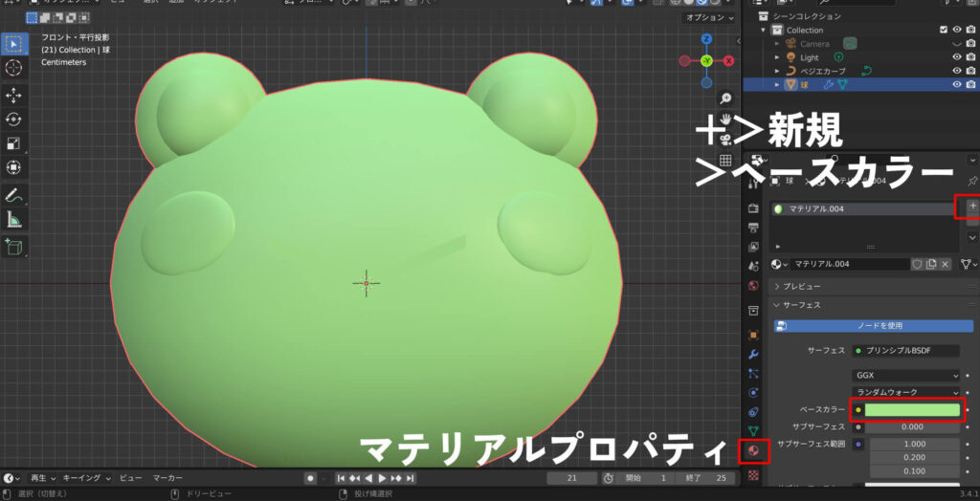
Task: Uncheck the Collection exclude checkbox
Action: 943,30
